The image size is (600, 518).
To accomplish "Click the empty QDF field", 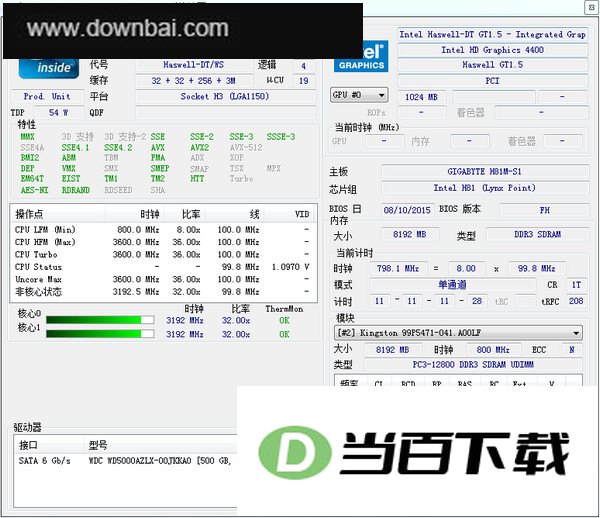I will click(225, 113).
